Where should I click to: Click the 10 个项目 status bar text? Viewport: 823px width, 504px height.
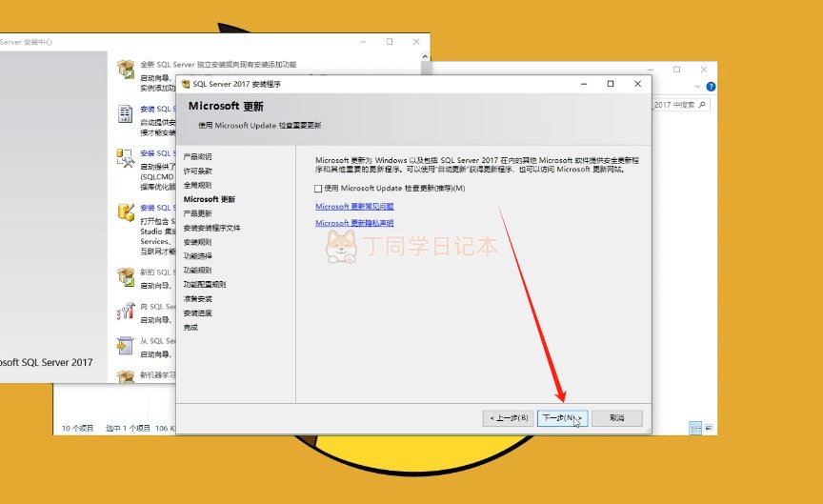78,429
